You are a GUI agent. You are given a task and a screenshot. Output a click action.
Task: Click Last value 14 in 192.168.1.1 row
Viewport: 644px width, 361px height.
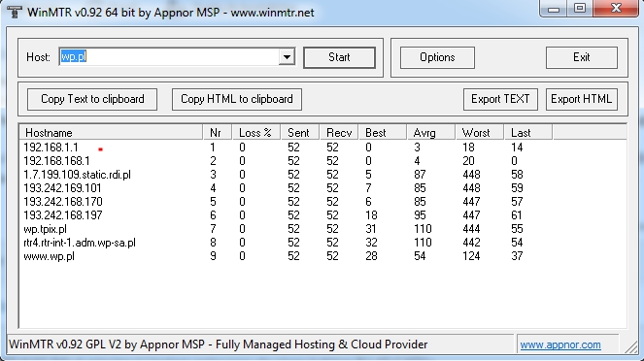517,148
